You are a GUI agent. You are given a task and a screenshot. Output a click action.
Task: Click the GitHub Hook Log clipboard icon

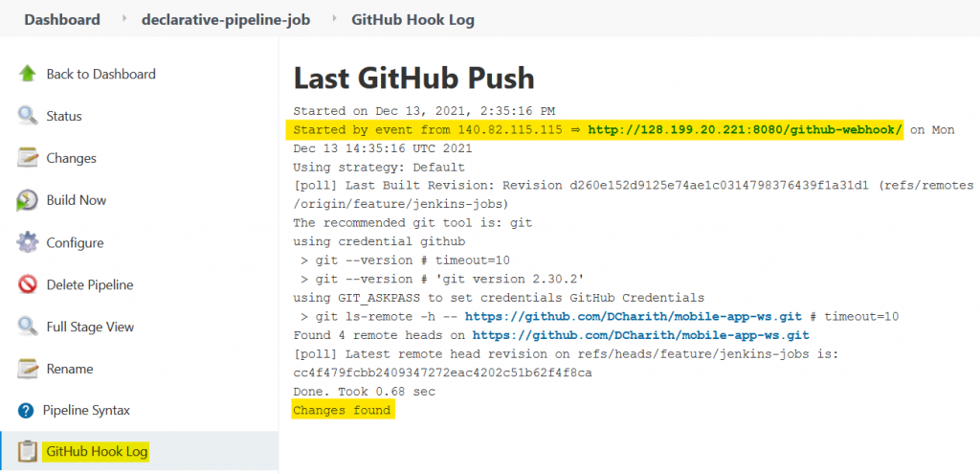[28, 451]
